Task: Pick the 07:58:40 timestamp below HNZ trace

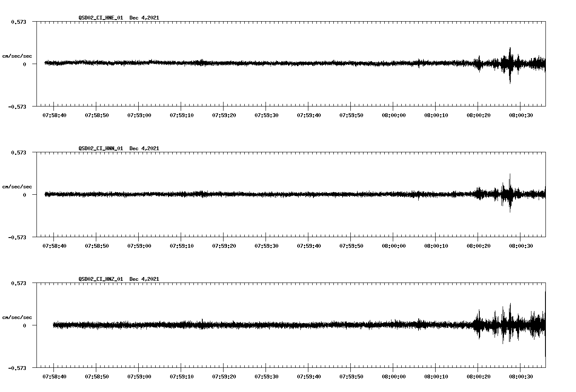Action: tap(54, 377)
